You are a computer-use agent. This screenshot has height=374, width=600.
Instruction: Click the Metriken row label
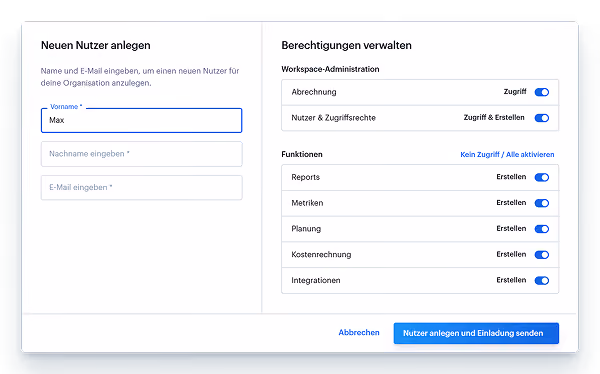[x=307, y=203]
